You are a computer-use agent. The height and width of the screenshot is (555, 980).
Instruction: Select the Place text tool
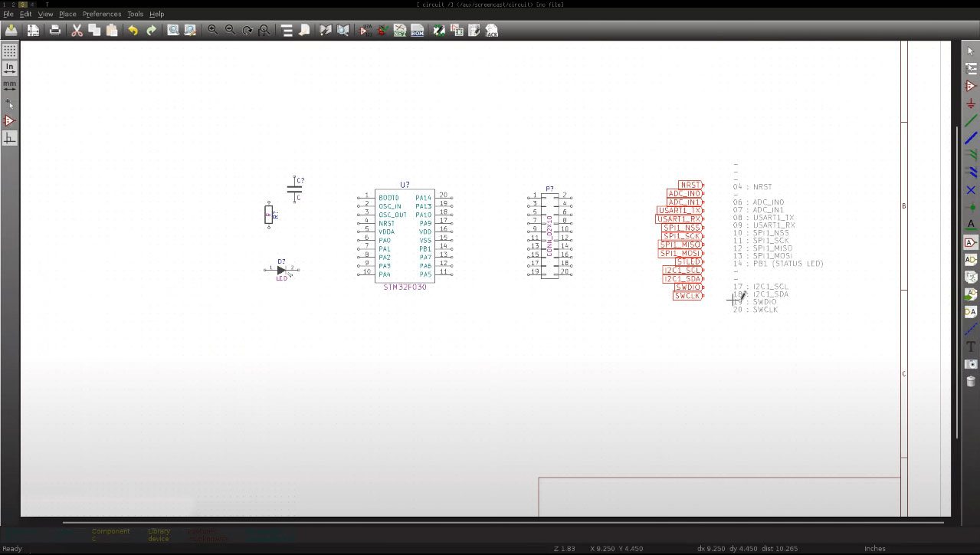(971, 346)
